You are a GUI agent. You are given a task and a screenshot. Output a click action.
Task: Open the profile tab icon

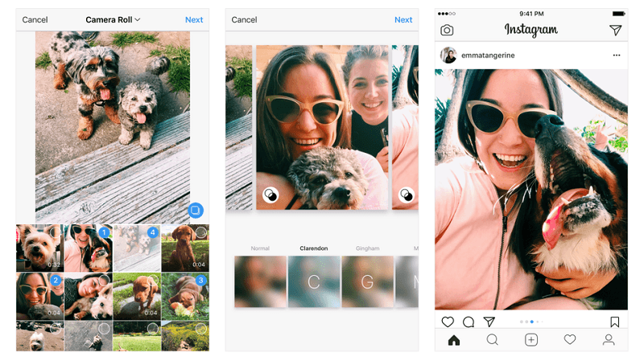point(609,340)
